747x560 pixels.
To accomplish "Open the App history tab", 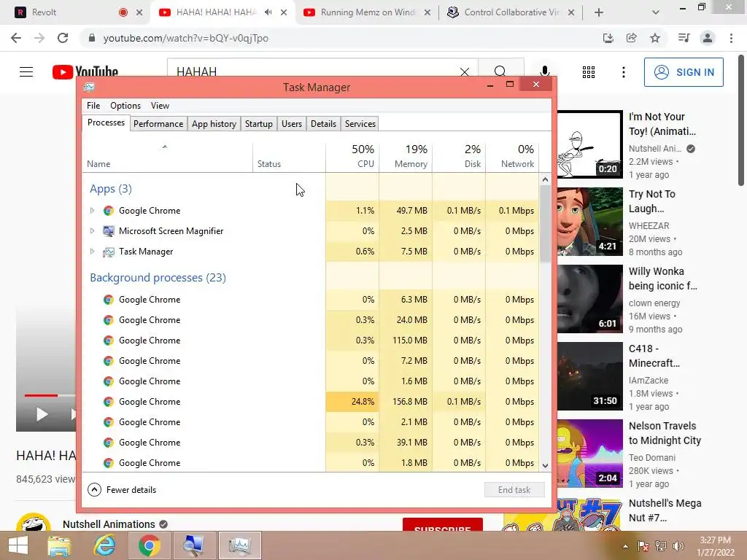I will pyautogui.click(x=214, y=124).
